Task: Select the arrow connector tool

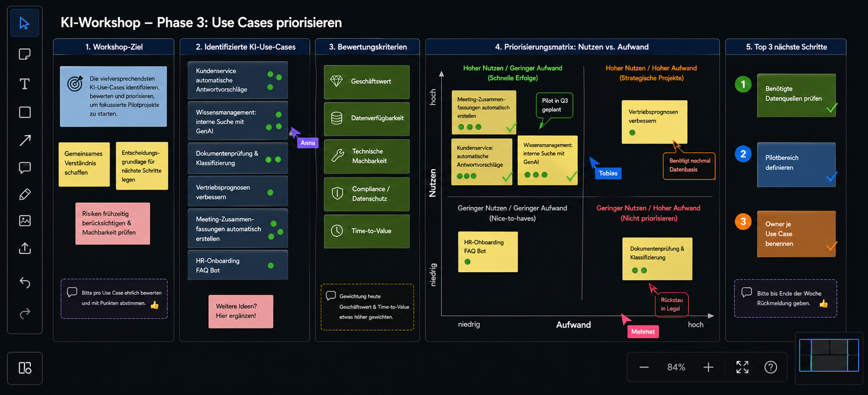Action: [24, 140]
